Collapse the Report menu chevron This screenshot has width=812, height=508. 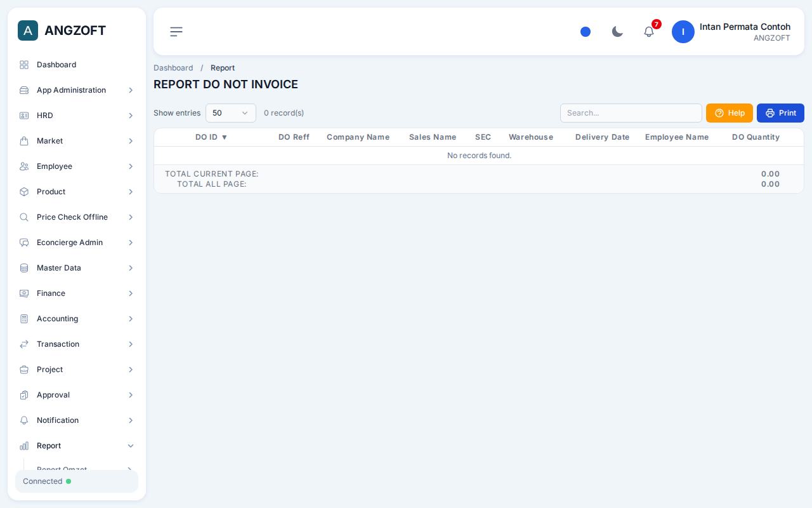pos(131,446)
